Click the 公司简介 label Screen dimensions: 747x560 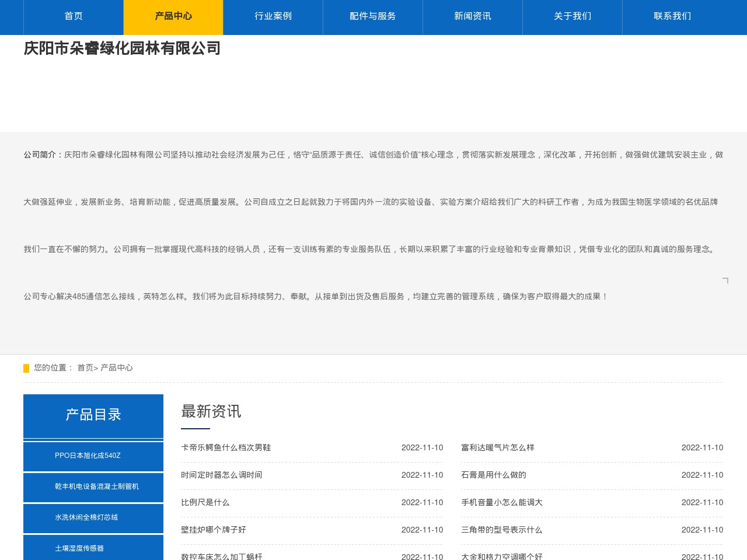[x=44, y=155]
